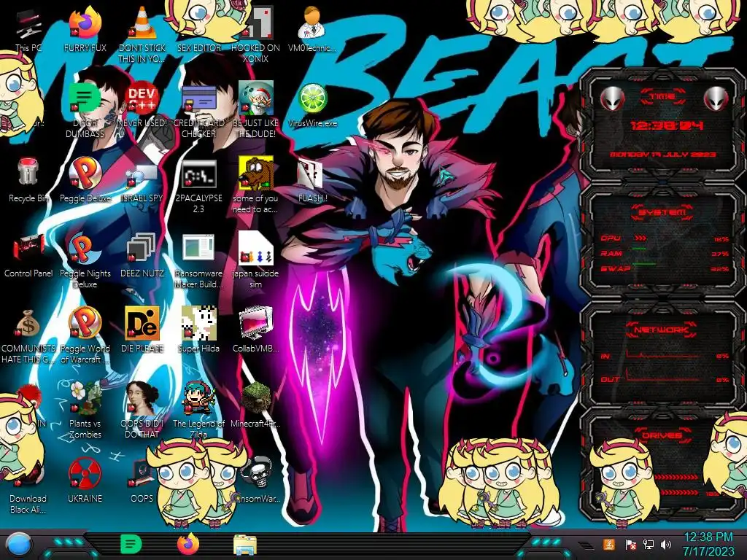This screenshot has height=560, width=747.
Task: Select the DEEZ NUTZ shortcut
Action: point(142,255)
